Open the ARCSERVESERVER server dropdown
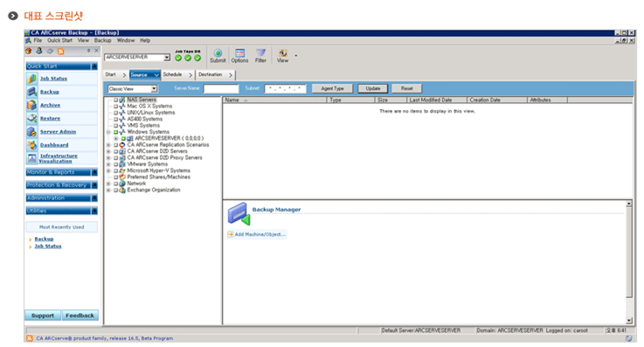 click(167, 58)
